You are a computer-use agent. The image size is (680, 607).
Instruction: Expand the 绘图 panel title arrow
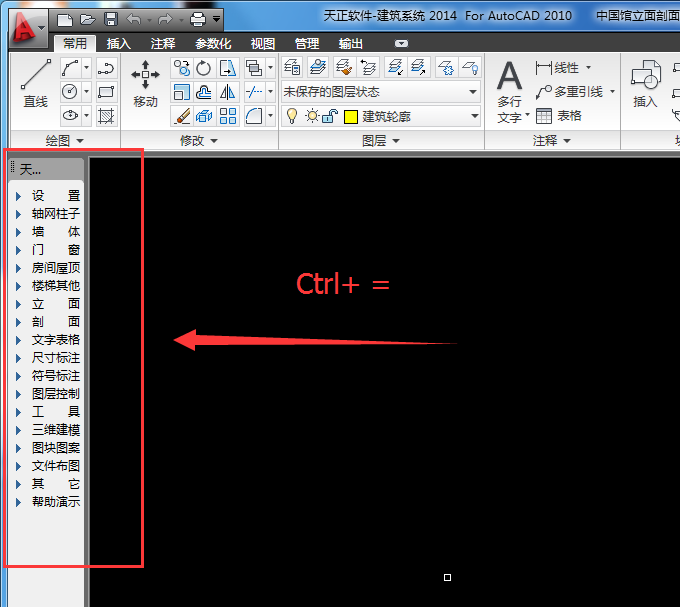80,141
